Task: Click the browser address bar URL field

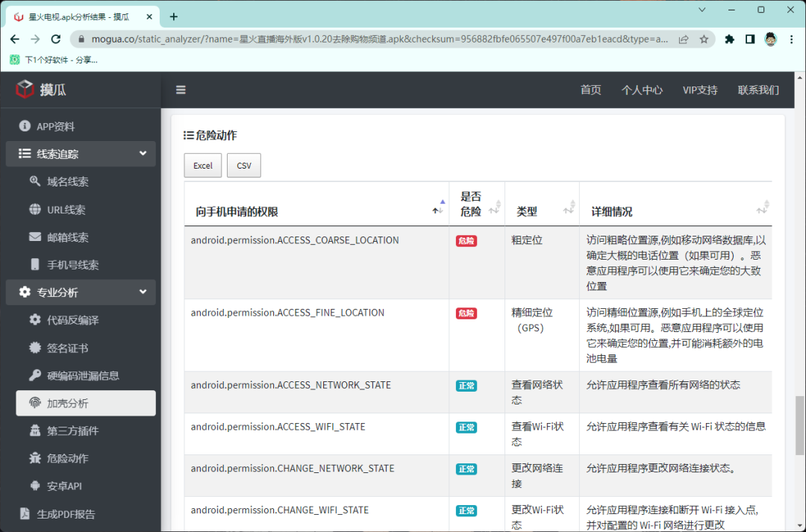Action: point(373,39)
